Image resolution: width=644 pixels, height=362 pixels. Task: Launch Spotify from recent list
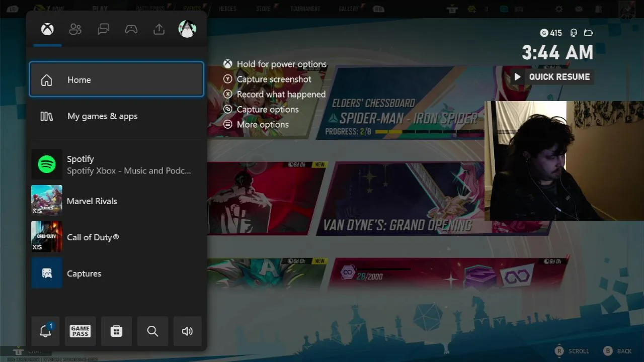[x=116, y=164]
